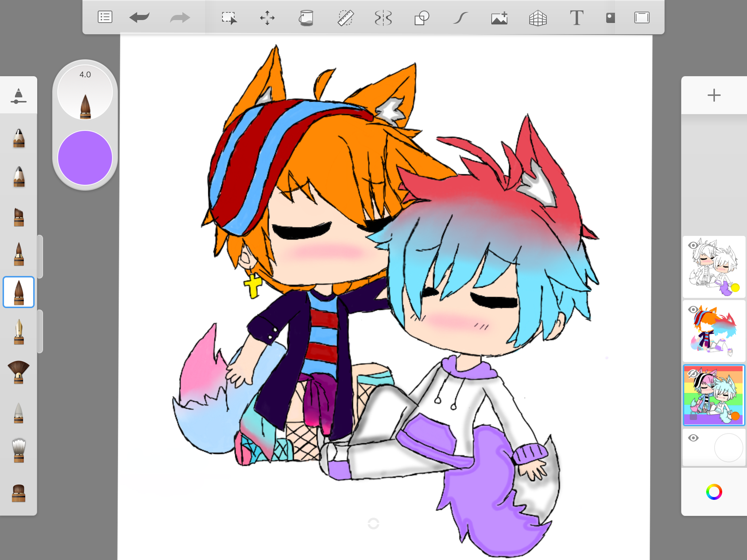The width and height of the screenshot is (747, 560).
Task: Select the highlighted round paintbrush
Action: point(19,292)
